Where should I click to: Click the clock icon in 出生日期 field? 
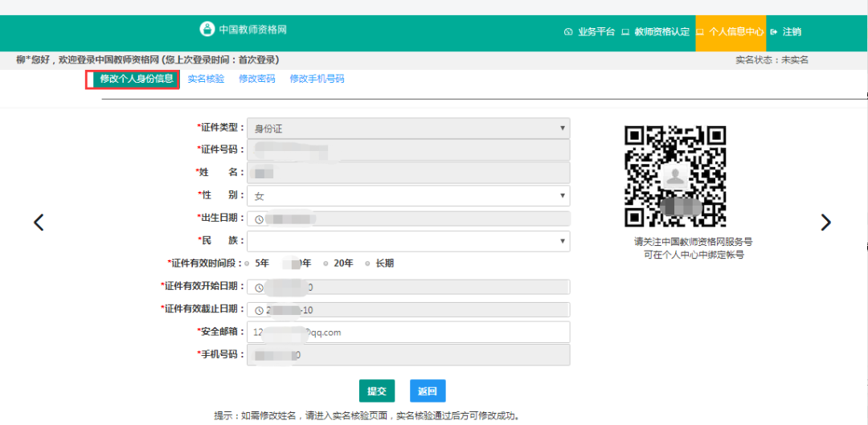[259, 219]
